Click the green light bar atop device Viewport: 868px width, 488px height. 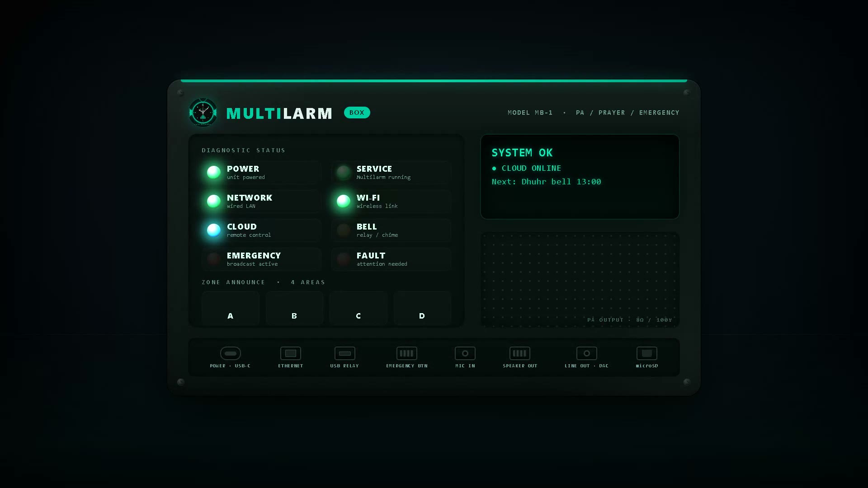tap(434, 81)
